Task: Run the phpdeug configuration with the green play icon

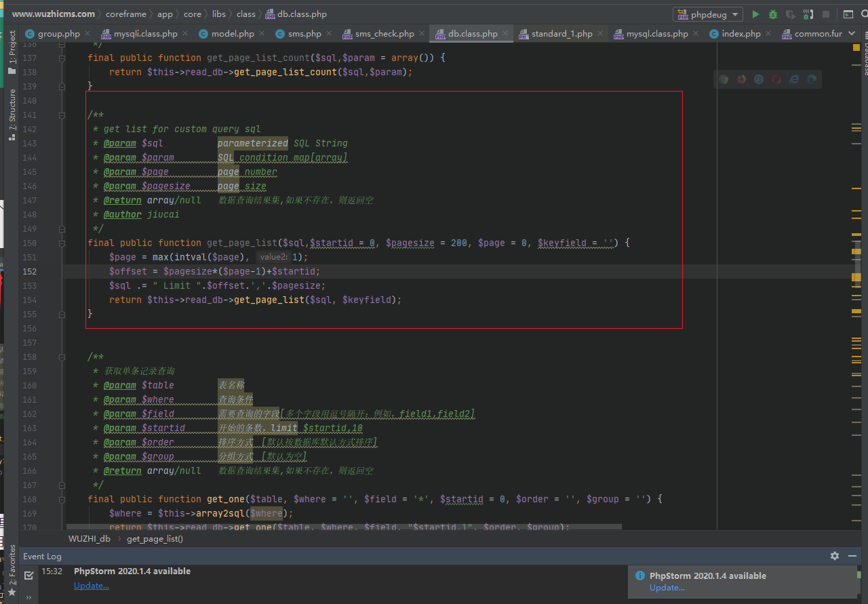Action: pyautogui.click(x=755, y=14)
